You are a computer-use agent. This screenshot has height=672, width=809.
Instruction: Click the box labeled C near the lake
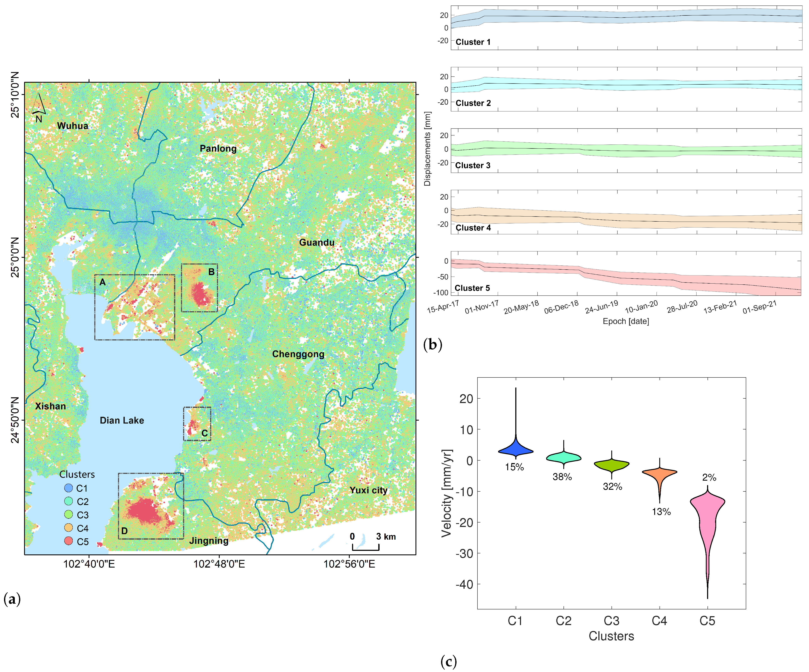[197, 424]
